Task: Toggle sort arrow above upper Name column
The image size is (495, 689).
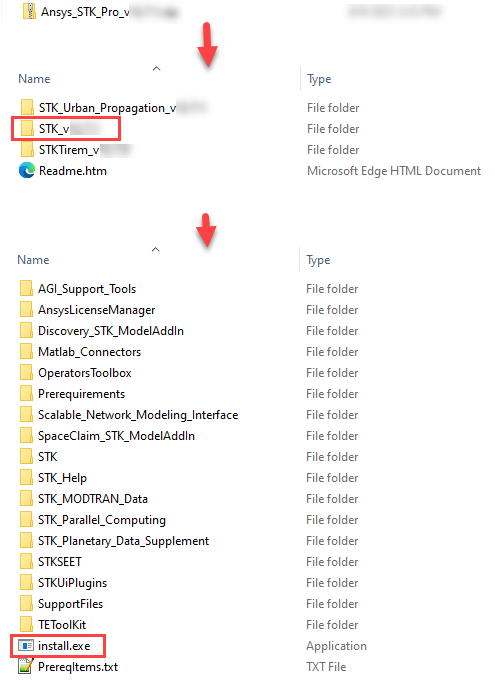Action: pos(156,68)
